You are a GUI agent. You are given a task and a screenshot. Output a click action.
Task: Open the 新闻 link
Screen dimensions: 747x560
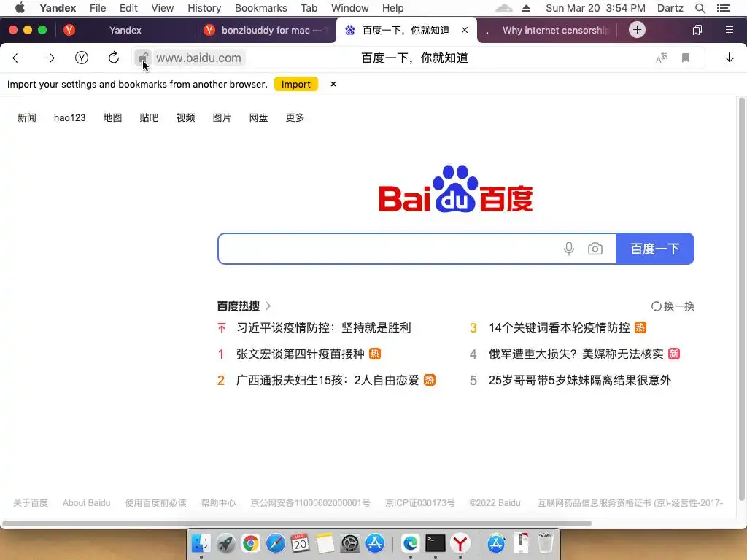point(27,117)
